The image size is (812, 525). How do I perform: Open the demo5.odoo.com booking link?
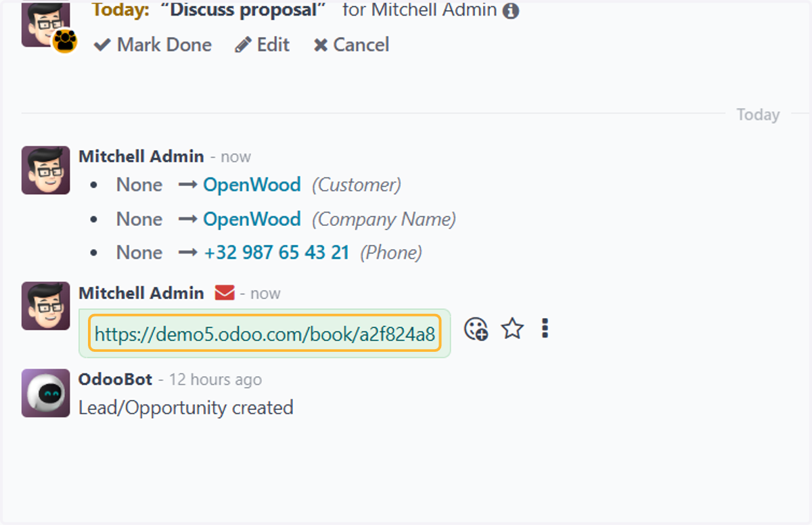(265, 334)
